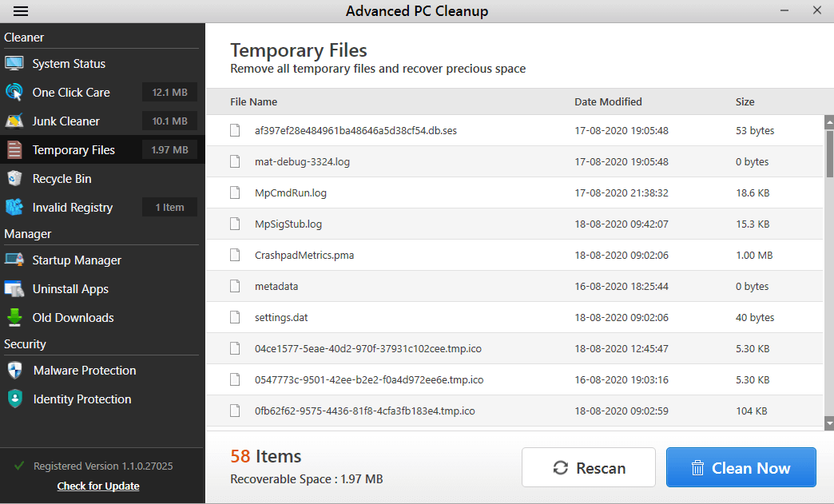Click the file icon beside CrashpadMetrics.pma
The image size is (834, 504).
click(235, 255)
